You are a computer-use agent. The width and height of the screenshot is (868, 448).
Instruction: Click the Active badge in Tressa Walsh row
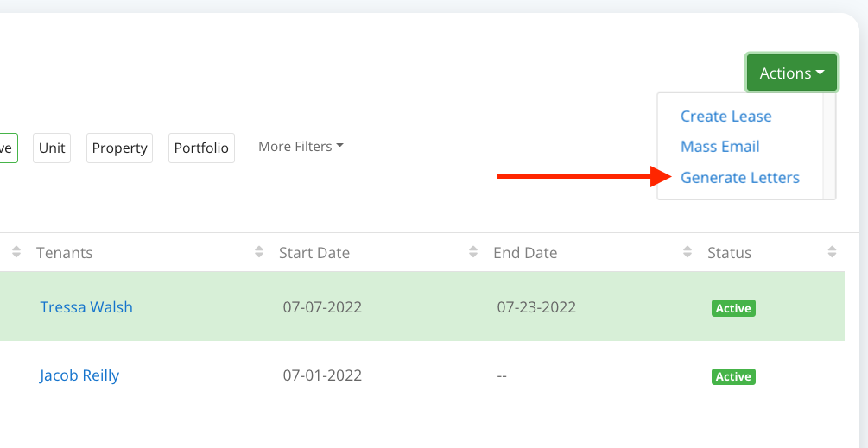tap(733, 308)
